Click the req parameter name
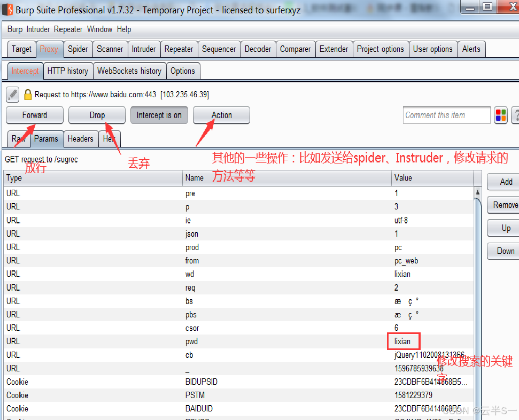519x420 pixels. point(190,287)
